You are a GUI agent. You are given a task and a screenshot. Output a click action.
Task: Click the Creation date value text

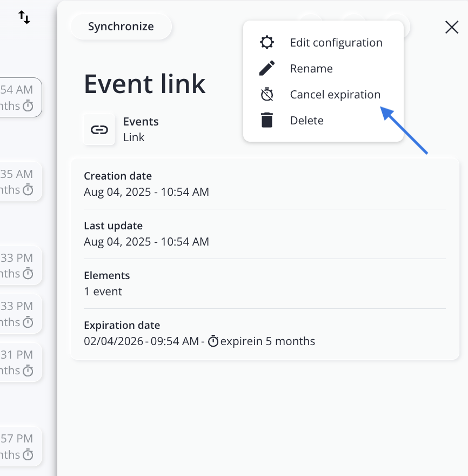pos(146,192)
